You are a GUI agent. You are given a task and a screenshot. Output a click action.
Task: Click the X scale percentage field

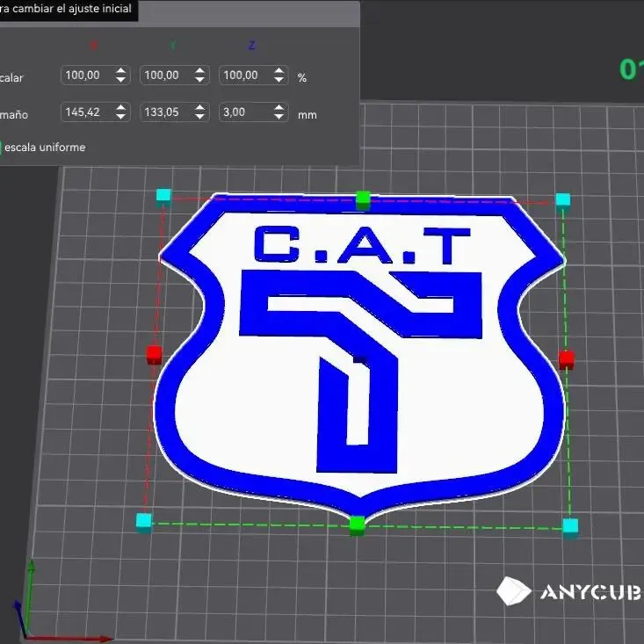95,76
